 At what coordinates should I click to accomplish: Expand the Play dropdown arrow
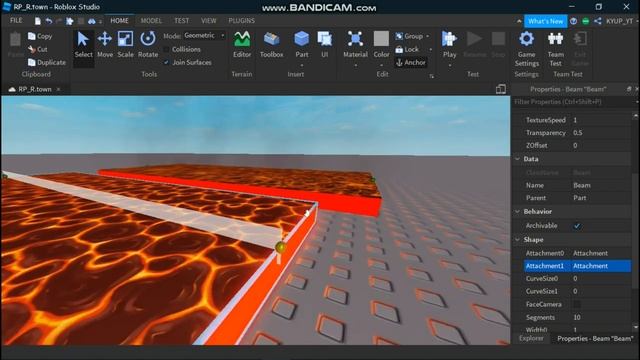coord(449,65)
